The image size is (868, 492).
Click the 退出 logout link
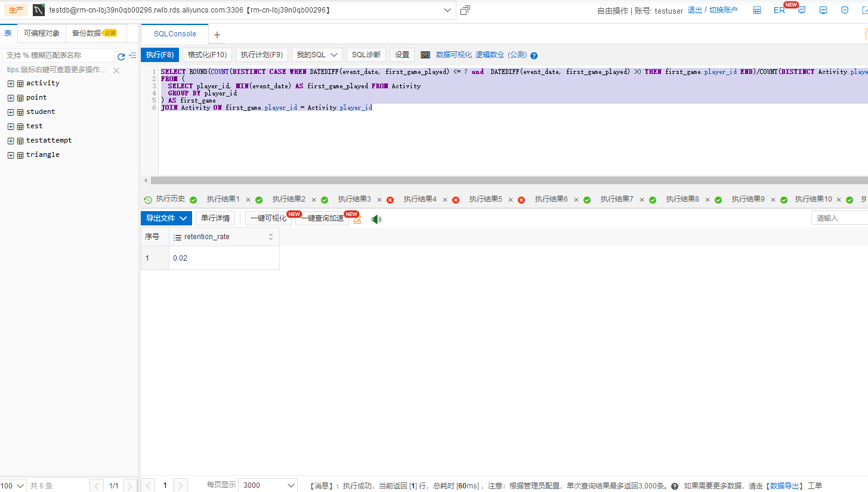pos(695,10)
